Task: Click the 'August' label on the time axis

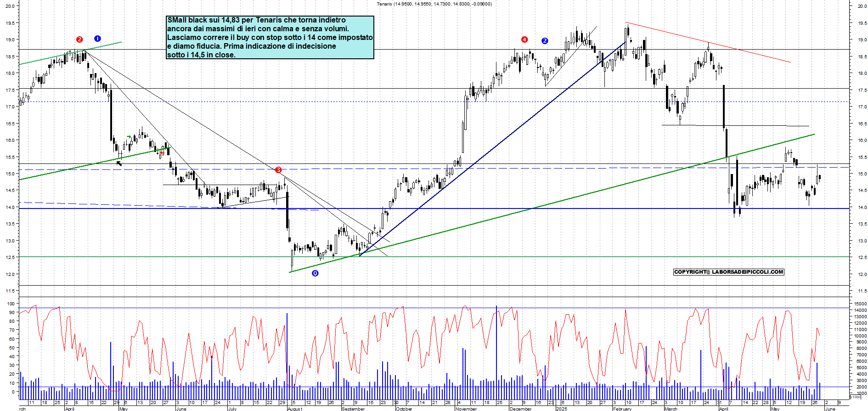Action: click(x=295, y=409)
